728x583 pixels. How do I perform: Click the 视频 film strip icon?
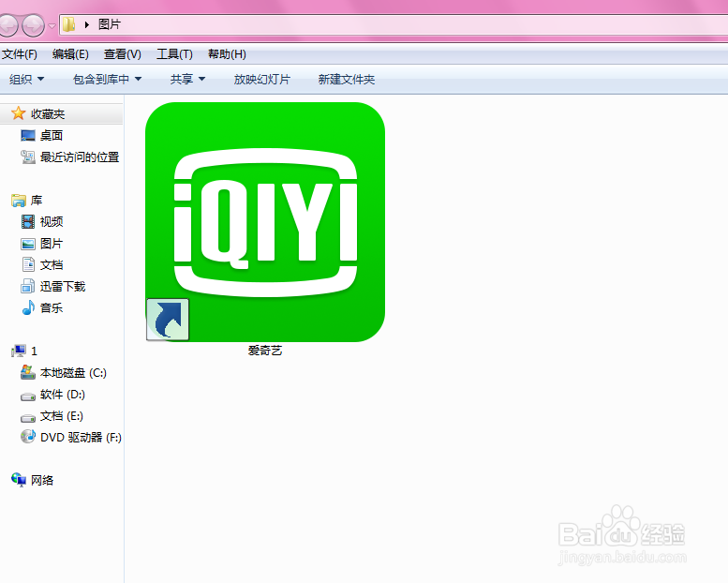pyautogui.click(x=28, y=221)
